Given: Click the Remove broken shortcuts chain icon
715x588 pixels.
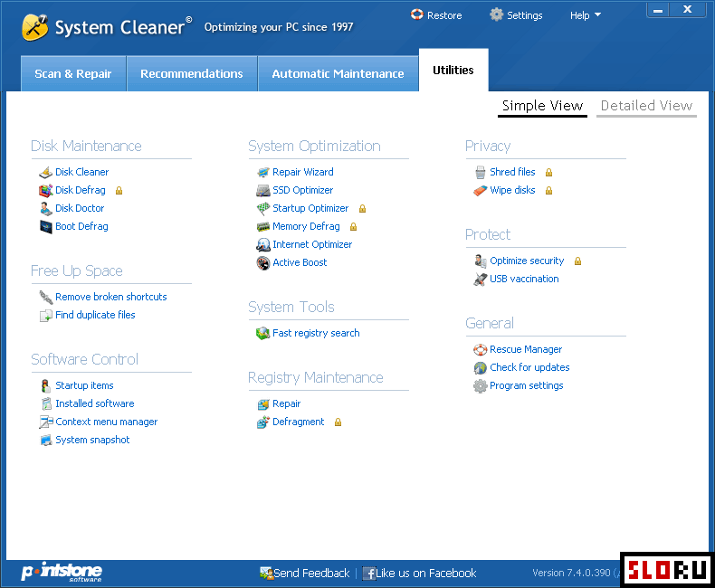Looking at the screenshot, I should pos(45,298).
